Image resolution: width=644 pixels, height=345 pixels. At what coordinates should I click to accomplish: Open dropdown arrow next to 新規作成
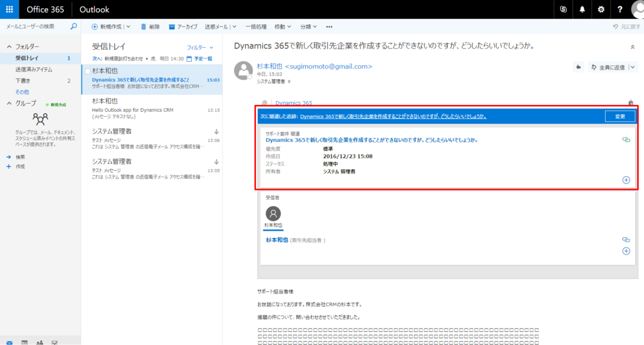click(128, 26)
